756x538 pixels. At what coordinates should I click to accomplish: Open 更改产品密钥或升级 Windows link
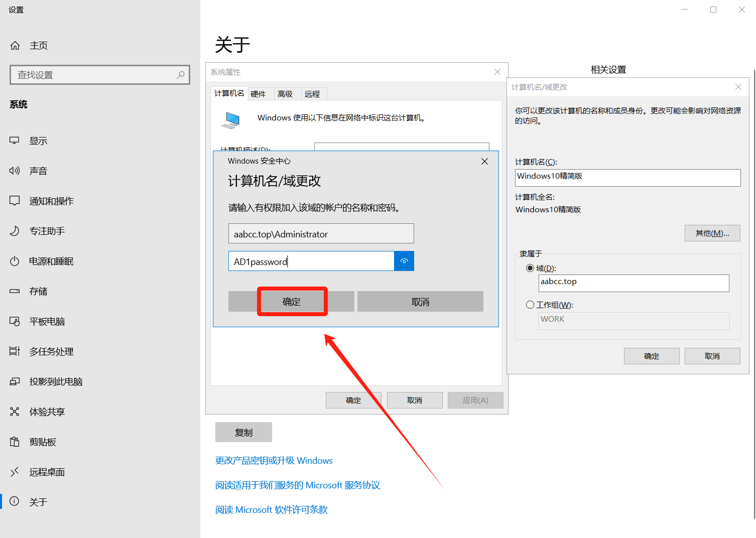[x=274, y=461]
